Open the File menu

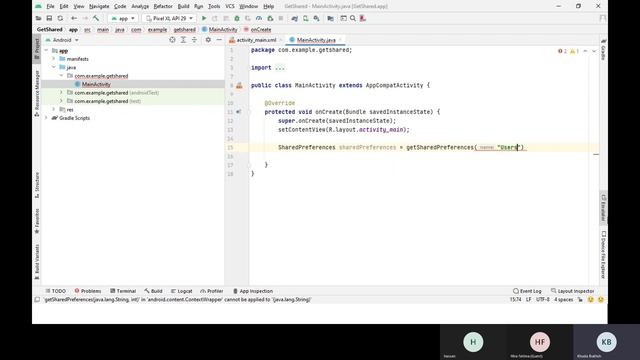click(50, 7)
